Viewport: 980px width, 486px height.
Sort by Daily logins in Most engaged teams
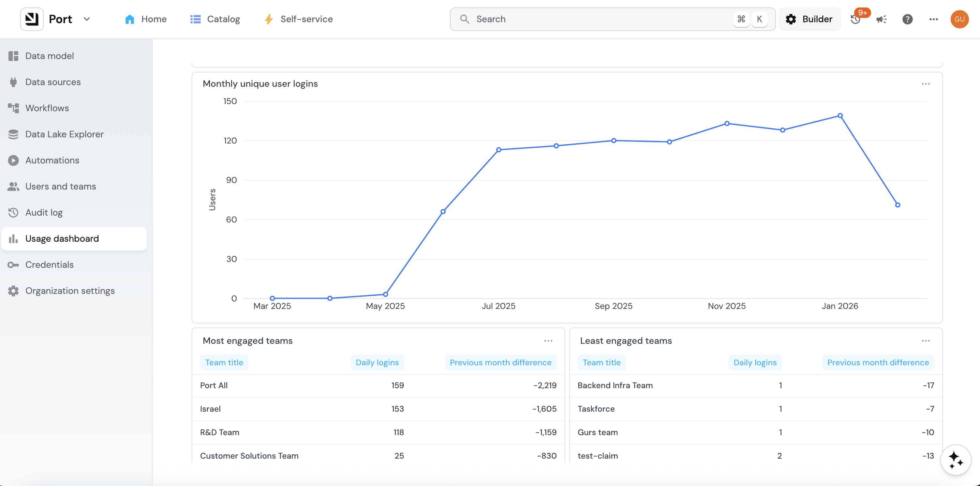pos(377,362)
